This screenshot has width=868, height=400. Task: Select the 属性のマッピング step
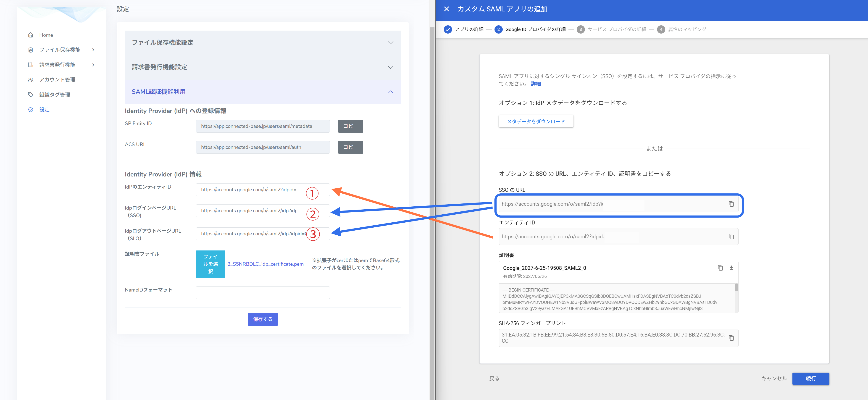(x=681, y=29)
